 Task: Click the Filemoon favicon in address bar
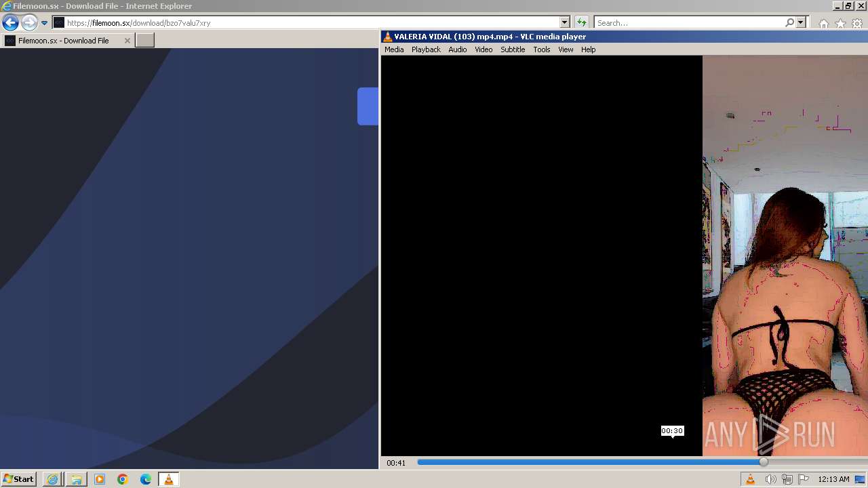(x=59, y=23)
